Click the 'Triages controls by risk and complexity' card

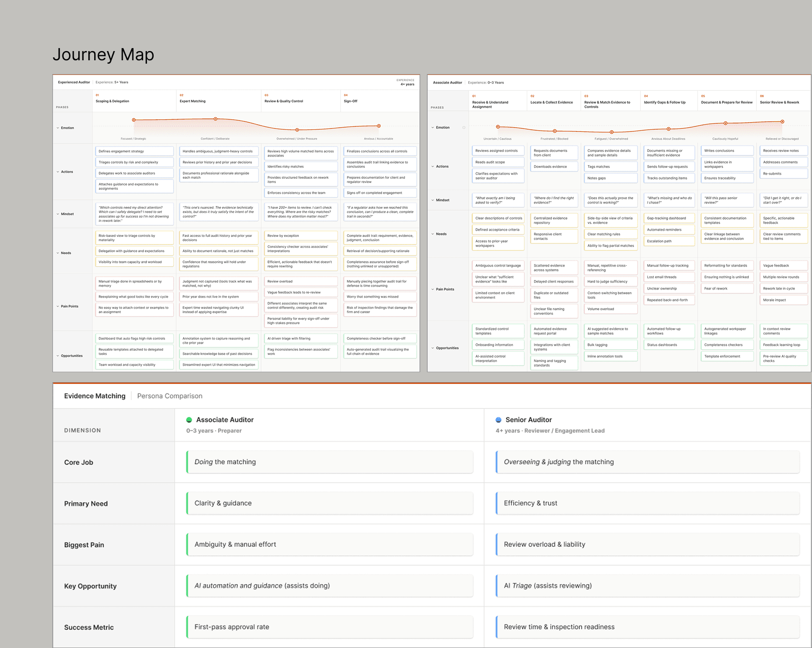point(134,162)
